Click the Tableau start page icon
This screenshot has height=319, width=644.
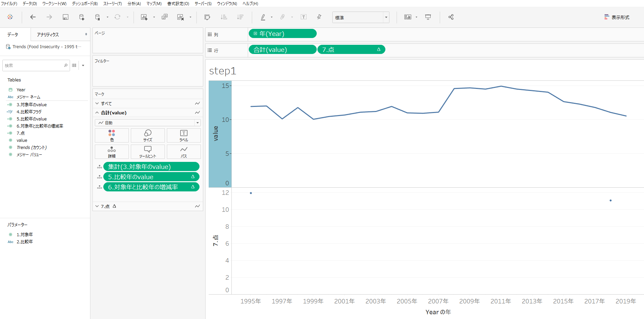tap(10, 17)
